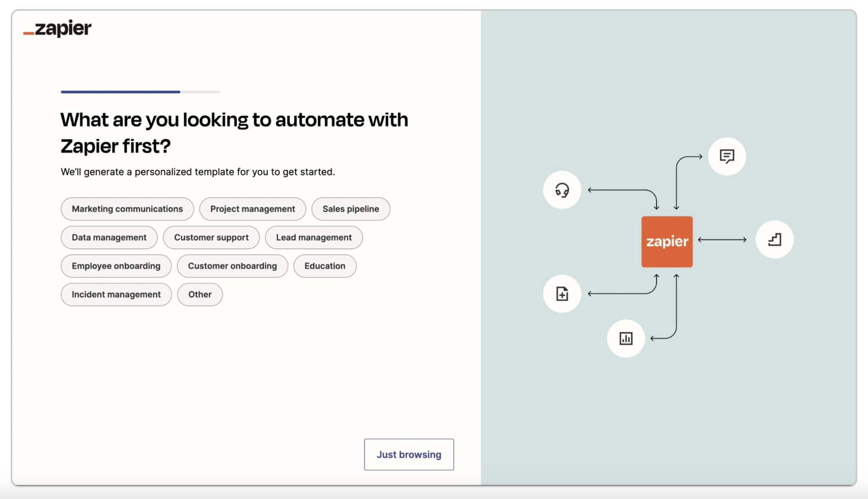The height and width of the screenshot is (499, 868).
Task: Select Employee onboarding chip
Action: click(116, 266)
